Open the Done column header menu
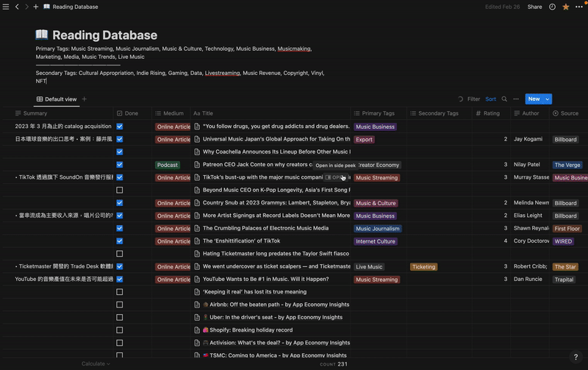Viewport: 588px width, 370px height. coord(132,113)
